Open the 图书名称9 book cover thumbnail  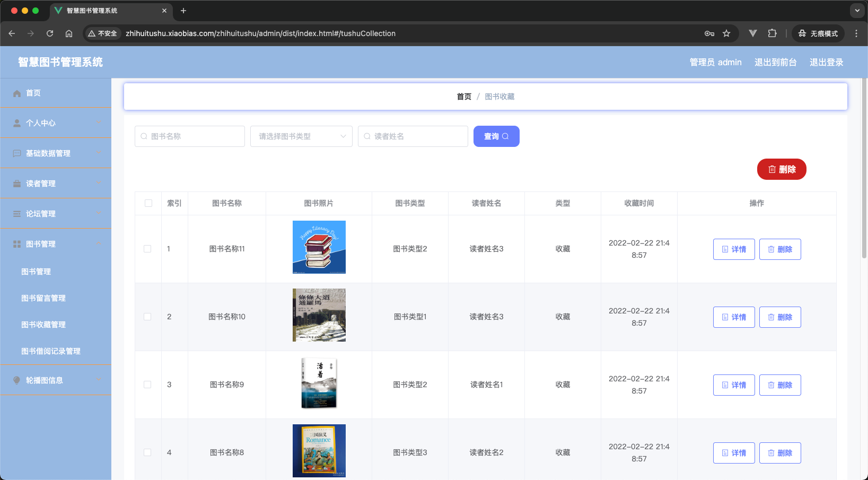pos(319,383)
